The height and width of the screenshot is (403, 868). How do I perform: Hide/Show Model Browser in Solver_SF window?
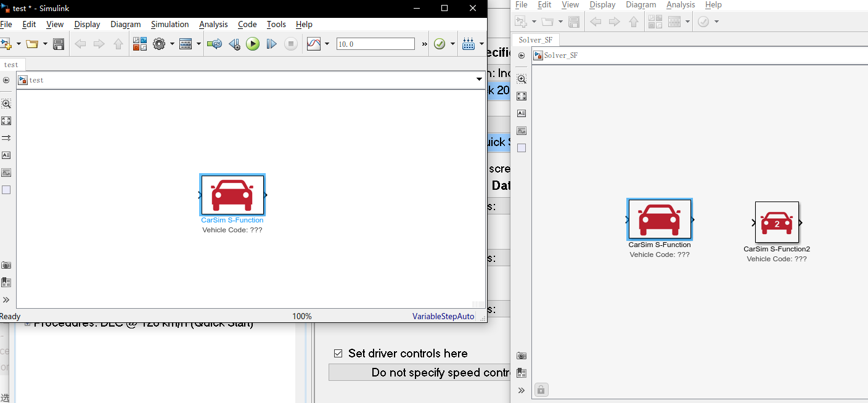[522, 55]
